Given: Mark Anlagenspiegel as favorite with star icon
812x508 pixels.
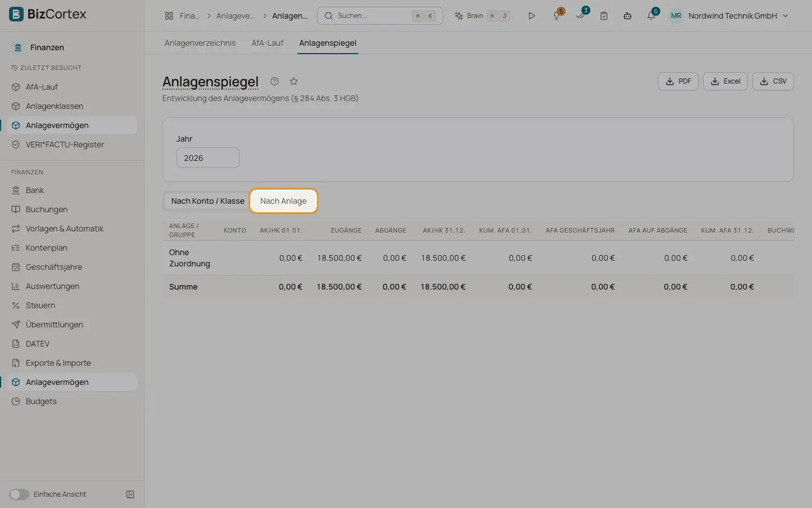Looking at the screenshot, I should tap(294, 81).
